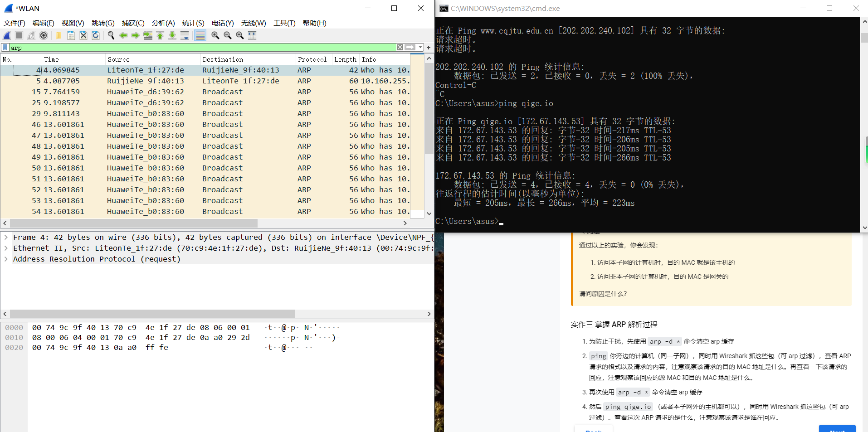Jump to the last packet

click(172, 35)
